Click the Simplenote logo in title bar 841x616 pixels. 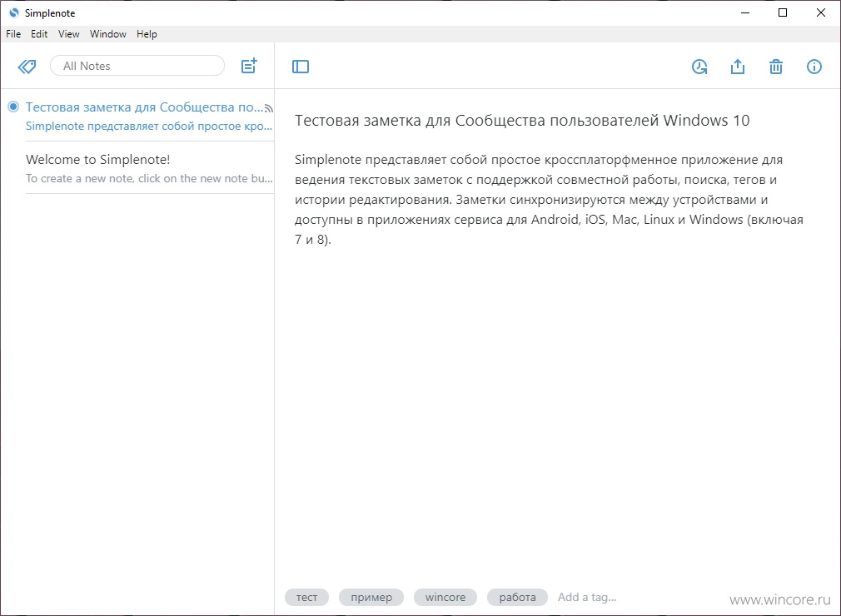click(x=14, y=12)
